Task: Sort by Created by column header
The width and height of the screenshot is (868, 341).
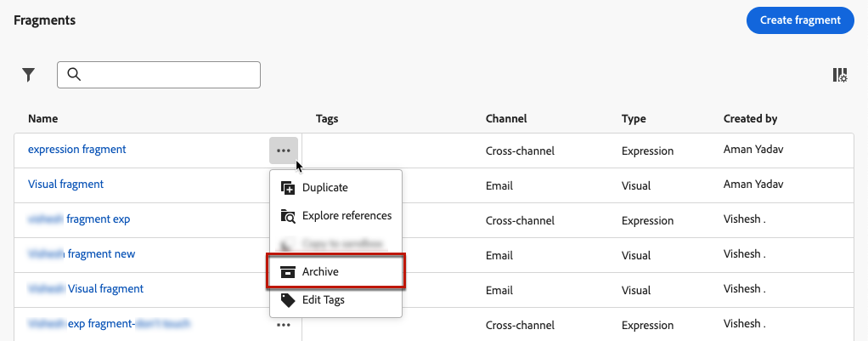Action: click(x=750, y=119)
